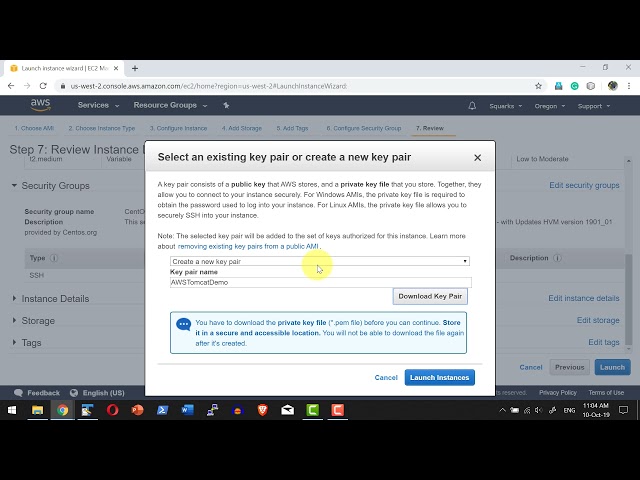
Task: Bookmark the page with the star icon
Action: coord(538,86)
